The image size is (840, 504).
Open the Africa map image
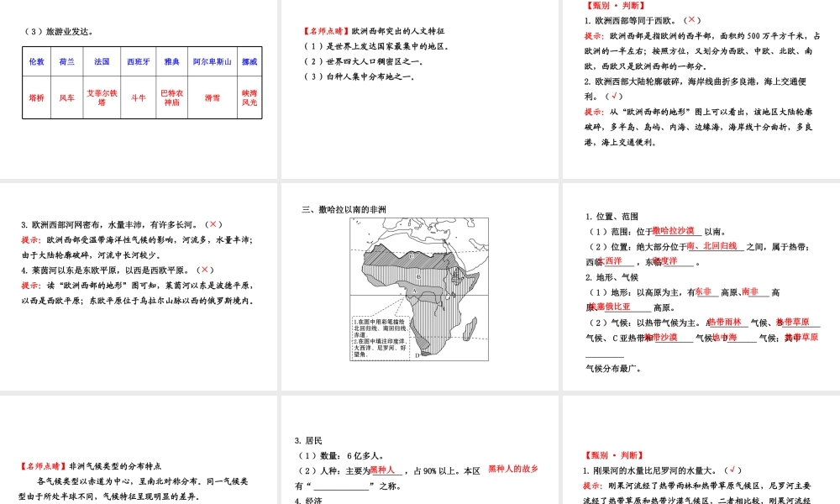[419, 289]
